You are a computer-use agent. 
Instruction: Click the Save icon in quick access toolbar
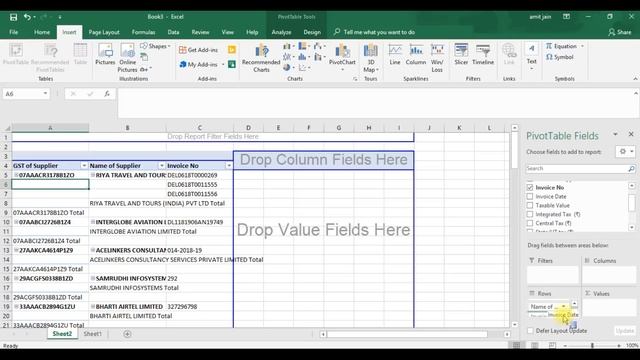13,17
